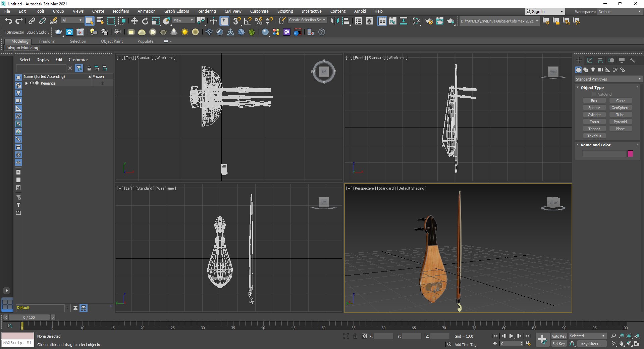Click the Play Animation button
Screen dimensions: 644x349
pos(512,336)
